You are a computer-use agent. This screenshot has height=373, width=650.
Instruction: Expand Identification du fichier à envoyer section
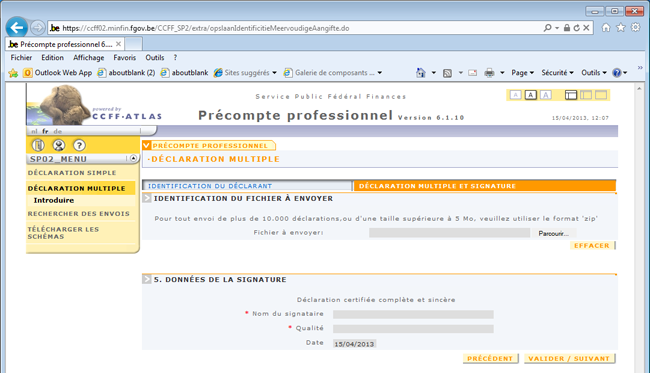pos(147,199)
